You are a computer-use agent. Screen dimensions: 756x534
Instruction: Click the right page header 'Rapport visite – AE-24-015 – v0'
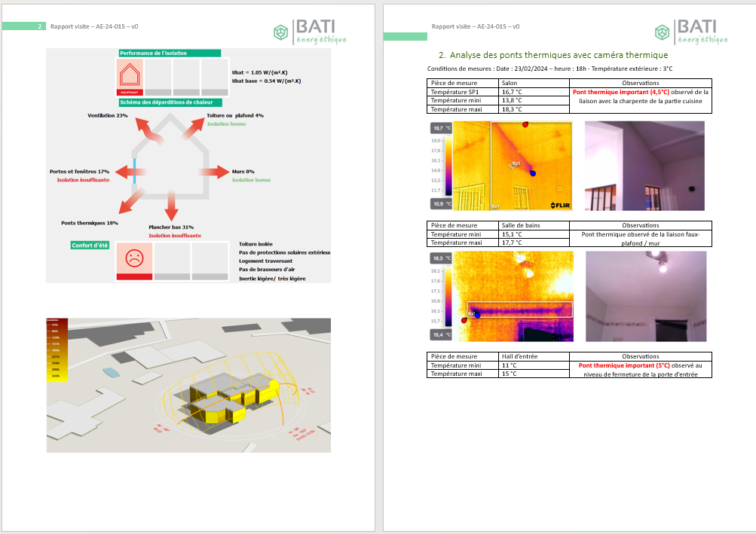[476, 26]
